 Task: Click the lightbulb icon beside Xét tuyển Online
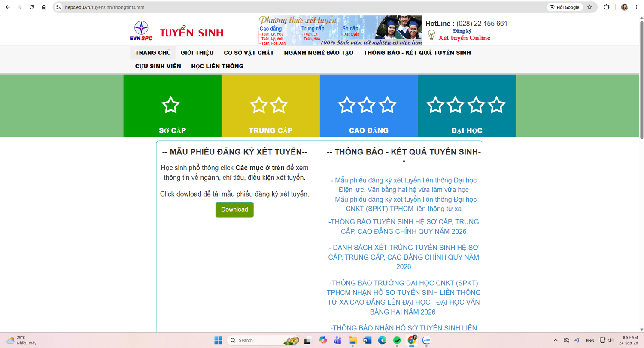pos(431,35)
